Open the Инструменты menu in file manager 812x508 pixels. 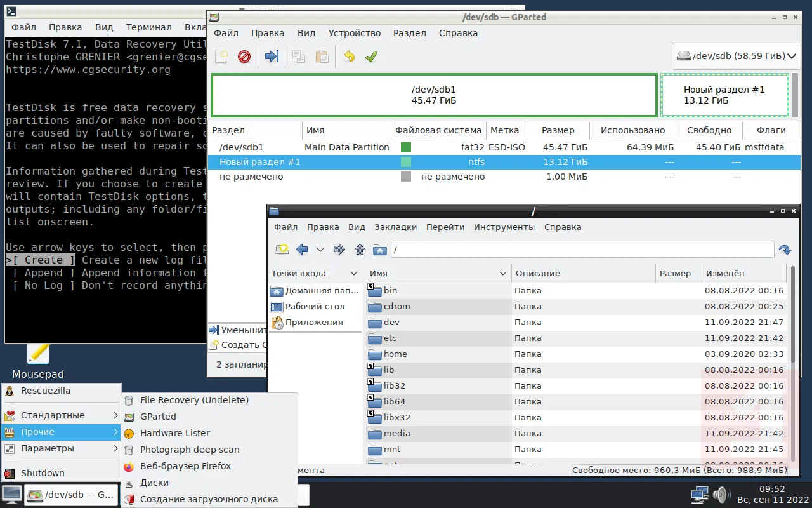tap(504, 227)
